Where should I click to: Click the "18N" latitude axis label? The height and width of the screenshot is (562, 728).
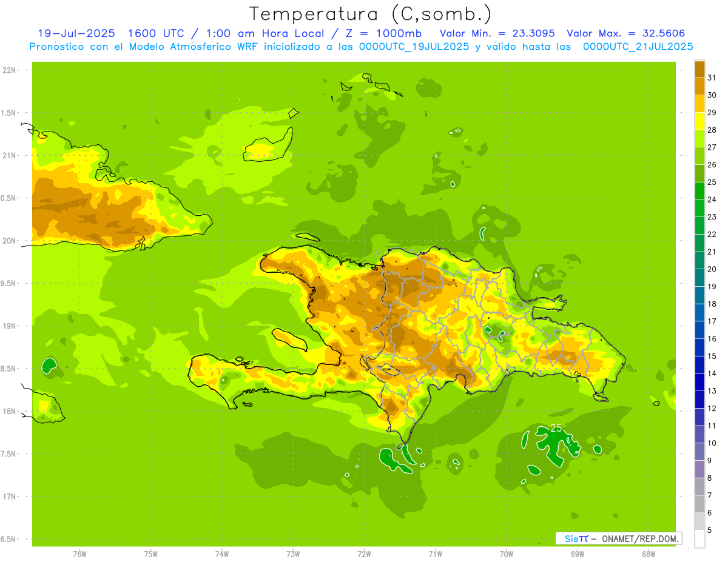point(8,411)
